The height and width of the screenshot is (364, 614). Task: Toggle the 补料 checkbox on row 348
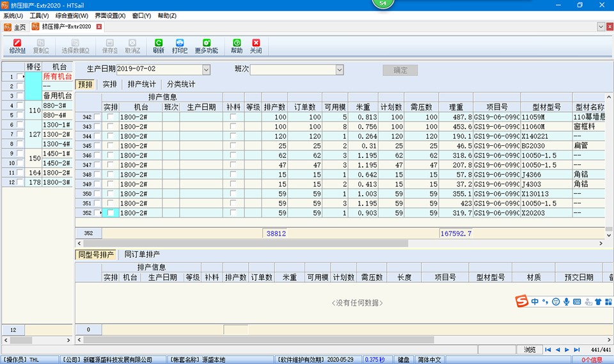pos(233,175)
